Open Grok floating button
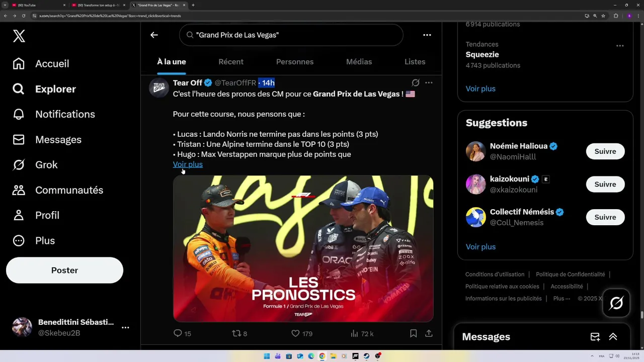The height and width of the screenshot is (362, 644). (x=616, y=303)
